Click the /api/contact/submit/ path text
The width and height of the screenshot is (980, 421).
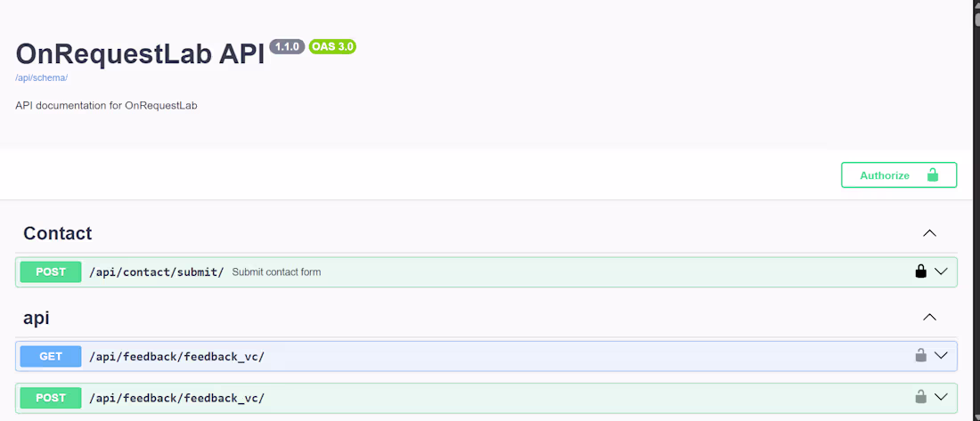pos(156,271)
